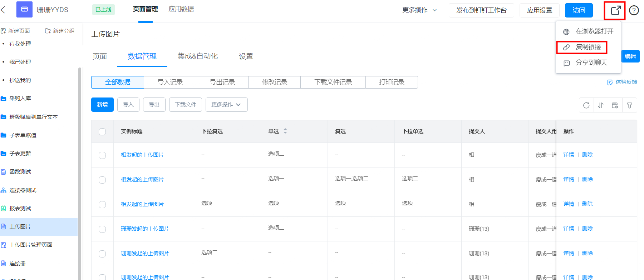Switch to 应用数据 tab
The image size is (644, 280).
pyautogui.click(x=181, y=9)
